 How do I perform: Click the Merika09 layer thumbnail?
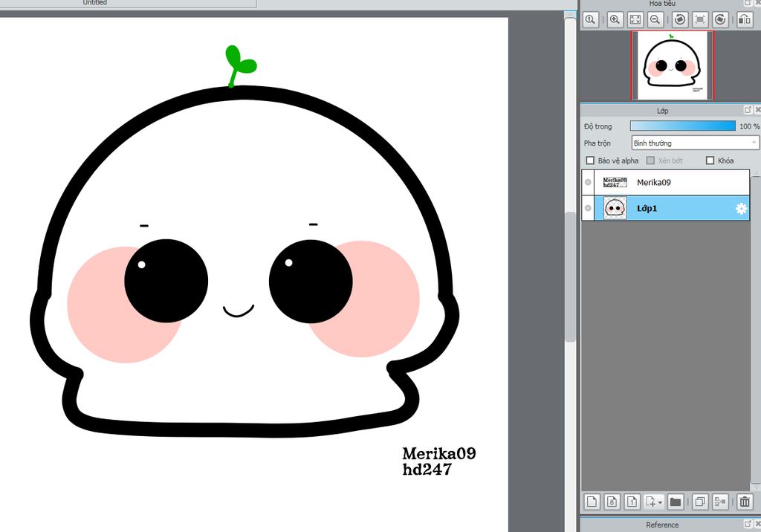click(615, 183)
